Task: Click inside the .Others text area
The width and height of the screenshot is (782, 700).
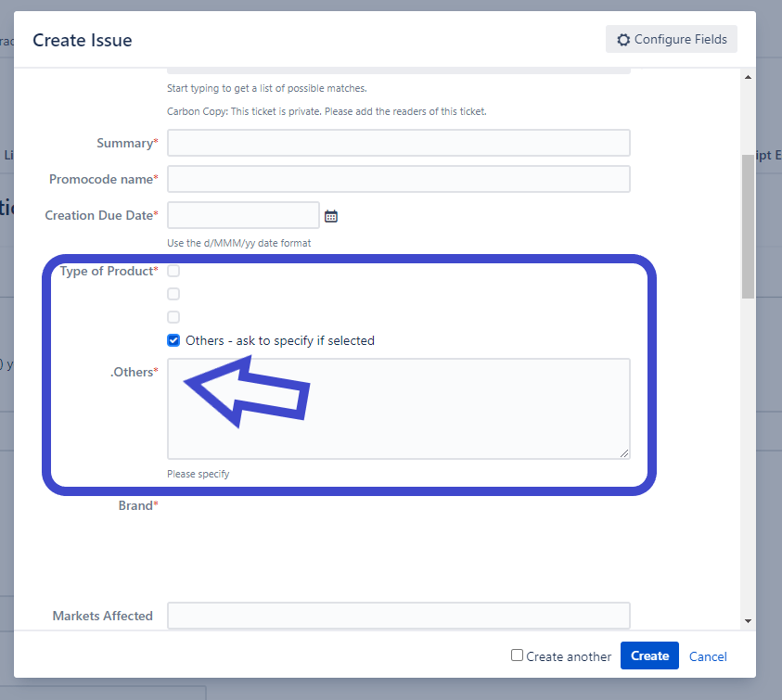Action: [398, 408]
